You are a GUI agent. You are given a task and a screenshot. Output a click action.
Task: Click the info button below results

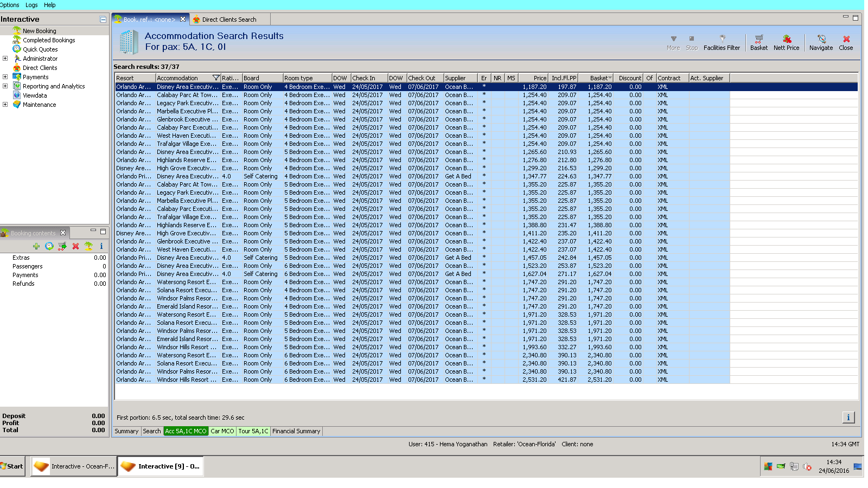[848, 417]
